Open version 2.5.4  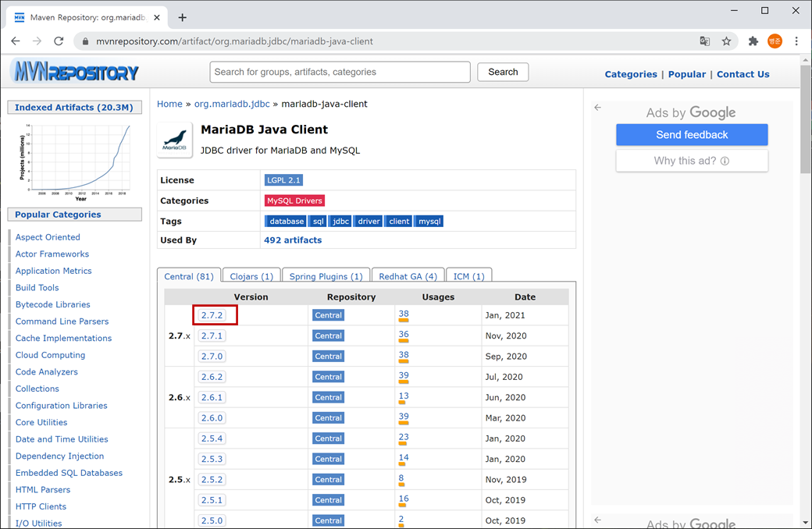pyautogui.click(x=212, y=438)
